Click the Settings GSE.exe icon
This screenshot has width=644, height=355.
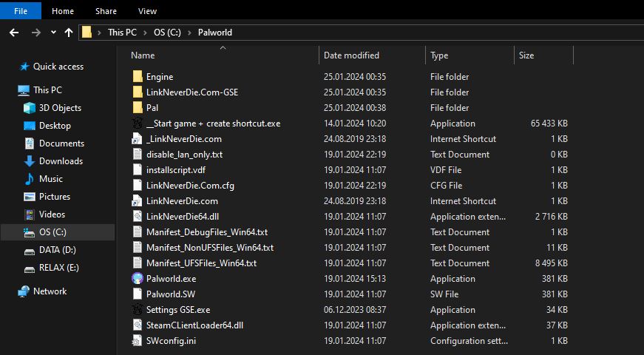pyautogui.click(x=137, y=310)
